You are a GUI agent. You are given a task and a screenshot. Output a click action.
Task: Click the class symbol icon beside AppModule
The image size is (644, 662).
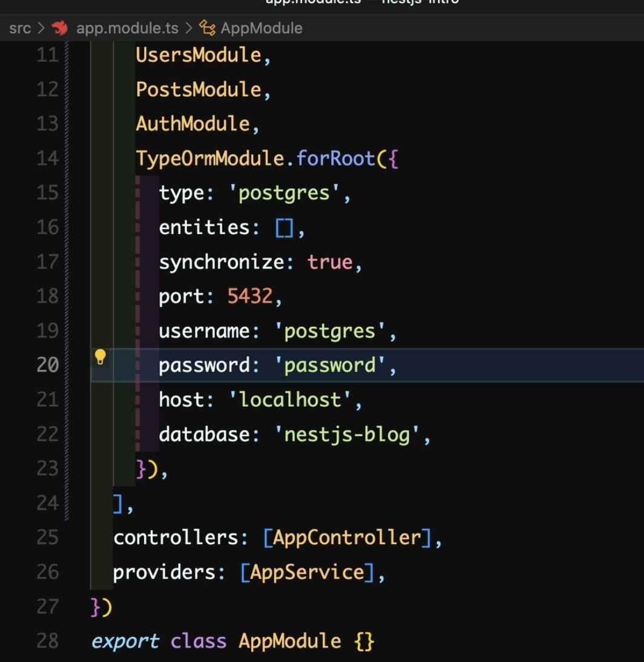pyautogui.click(x=208, y=28)
